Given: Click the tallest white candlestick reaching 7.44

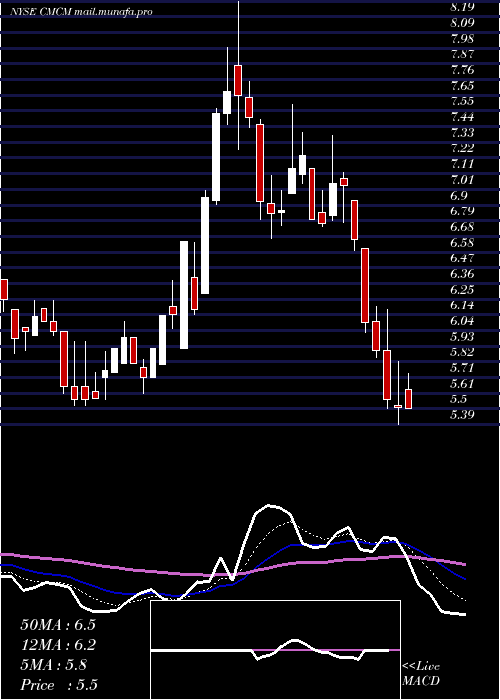Looking at the screenshot, I should 216,157.
